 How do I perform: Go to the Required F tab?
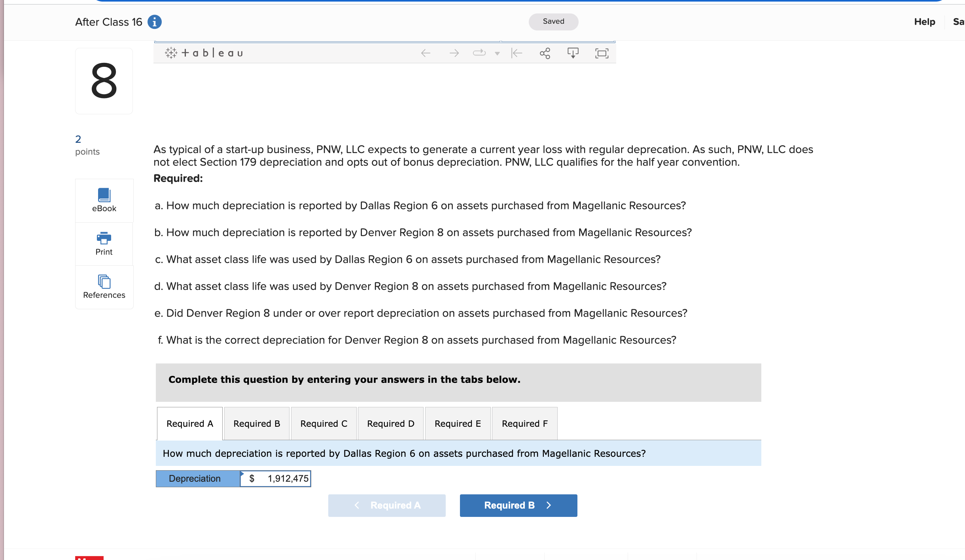[x=524, y=424]
